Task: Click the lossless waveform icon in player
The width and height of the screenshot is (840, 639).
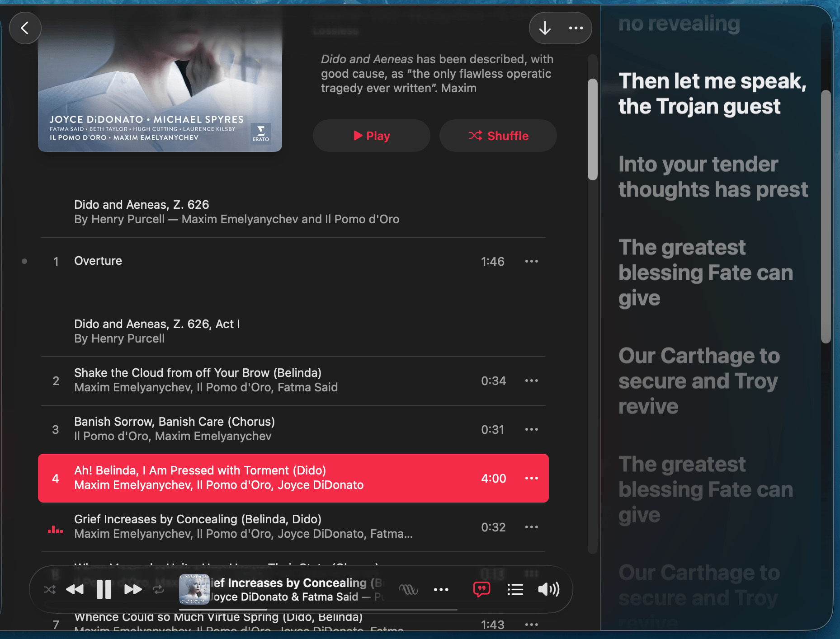Action: pyautogui.click(x=408, y=589)
